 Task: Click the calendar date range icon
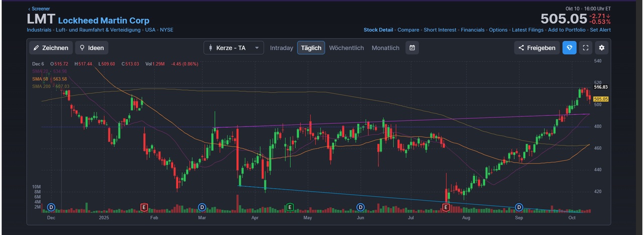point(412,48)
